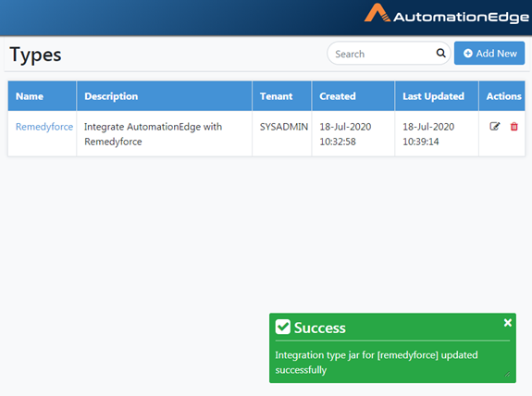Click the SYSADMIN tenant cell
Image resolution: width=532 pixels, height=396 pixels.
[x=284, y=127]
